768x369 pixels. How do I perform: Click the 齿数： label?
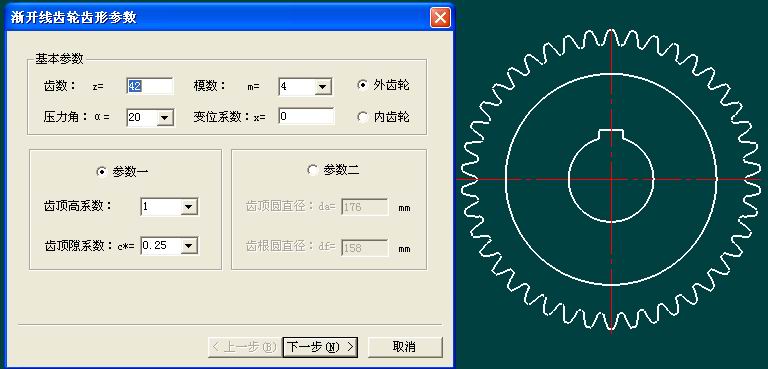click(x=60, y=86)
